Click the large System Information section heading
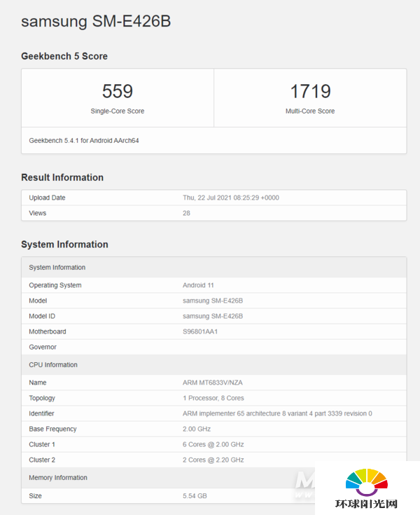 click(x=64, y=245)
